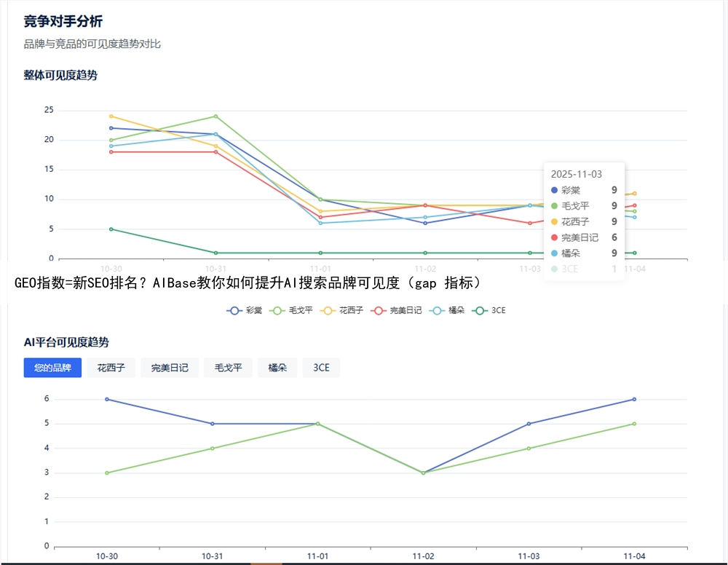Click the 彩棠 data point at 11-02
The height and width of the screenshot is (565, 728).
(425, 223)
